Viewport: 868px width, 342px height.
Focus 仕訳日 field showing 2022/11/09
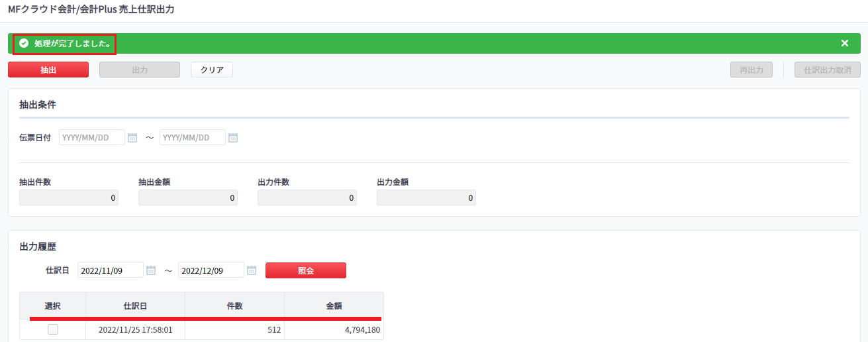coord(111,270)
